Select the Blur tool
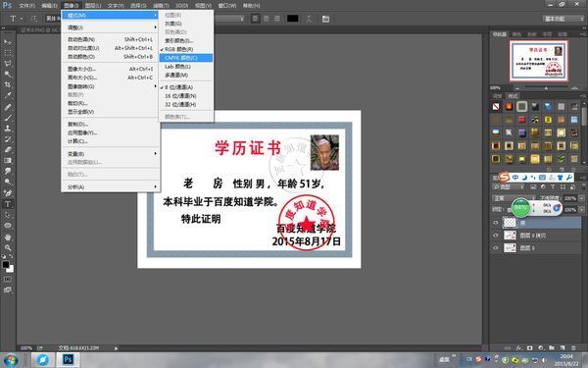 pyautogui.click(x=8, y=171)
